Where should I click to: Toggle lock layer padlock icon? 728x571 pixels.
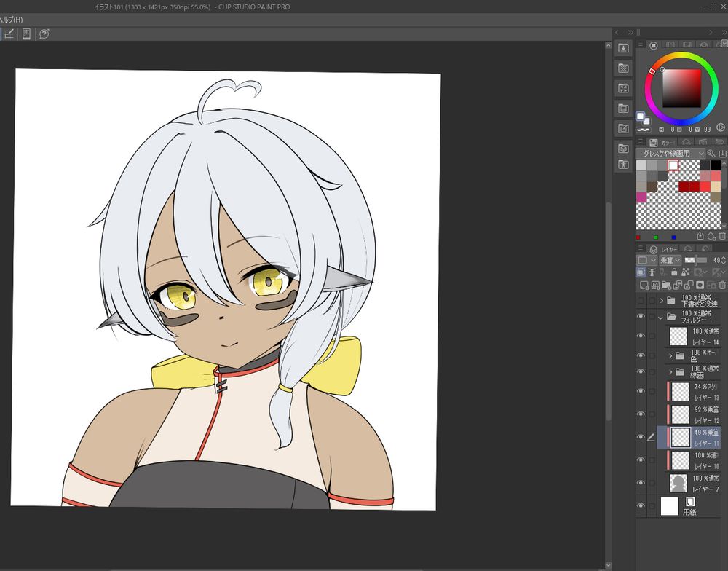(x=674, y=272)
